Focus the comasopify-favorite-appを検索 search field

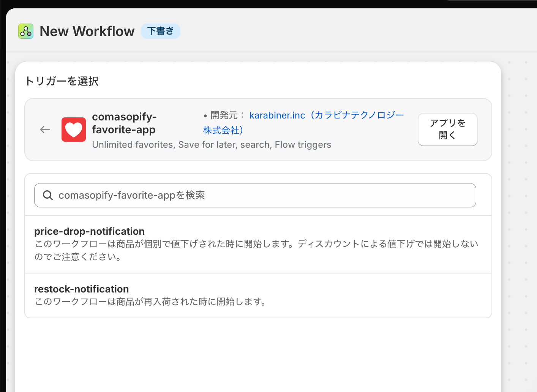255,195
